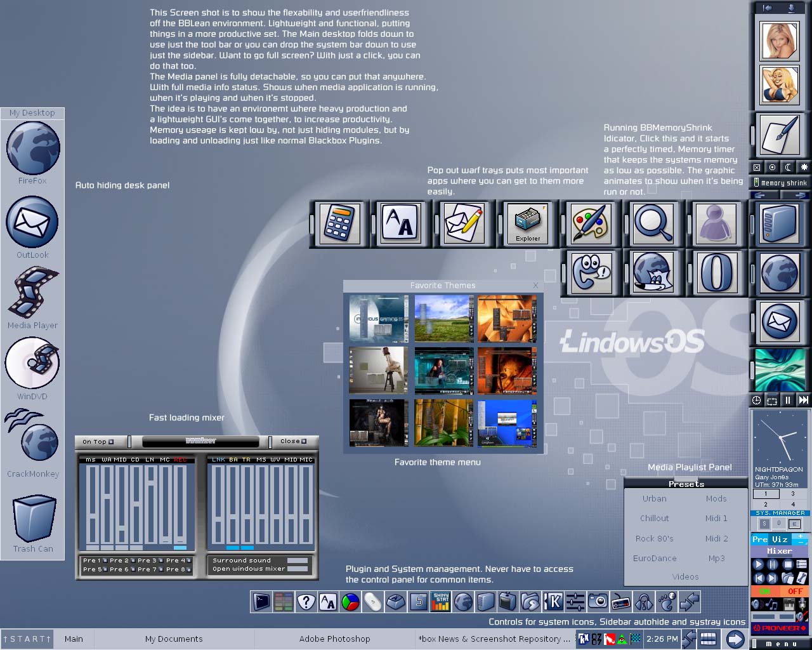This screenshot has height=650, width=812.
Task: Click the Mixer button in sidebar
Action: [x=780, y=550]
